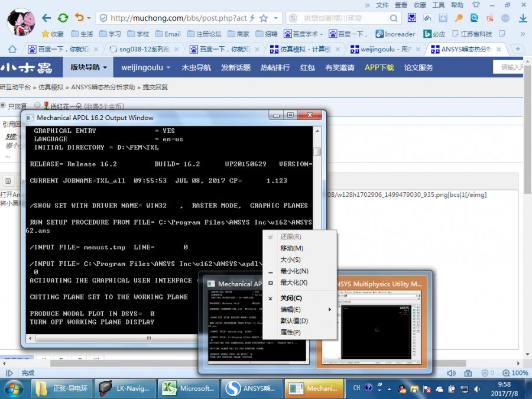Open the Microsoft Excel taskbar button

189,388
